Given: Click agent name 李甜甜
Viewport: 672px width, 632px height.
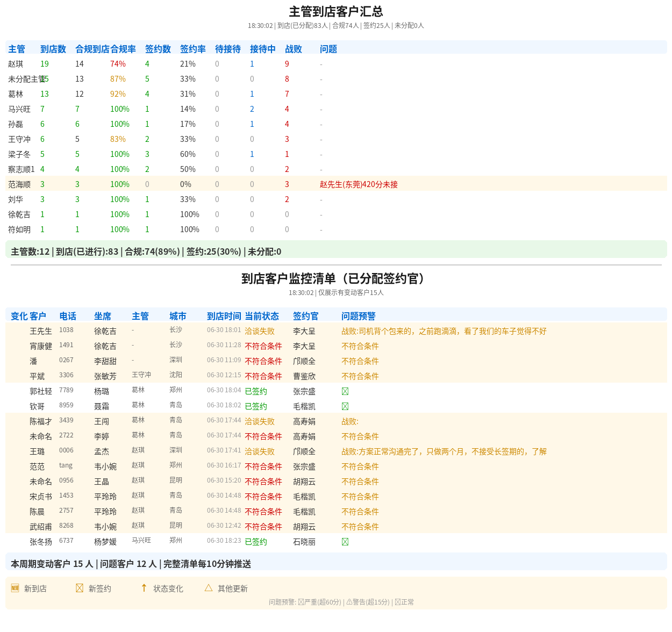Looking at the screenshot, I should click(105, 361).
